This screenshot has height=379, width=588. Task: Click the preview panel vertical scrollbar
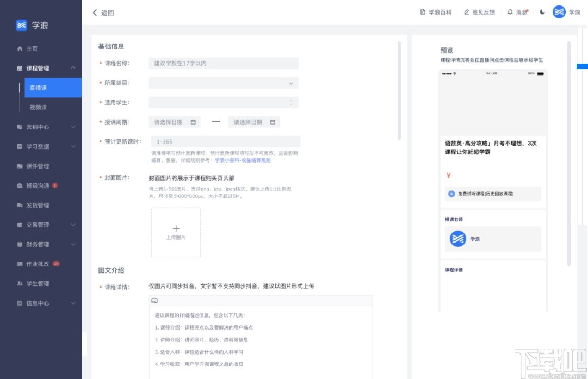click(569, 154)
